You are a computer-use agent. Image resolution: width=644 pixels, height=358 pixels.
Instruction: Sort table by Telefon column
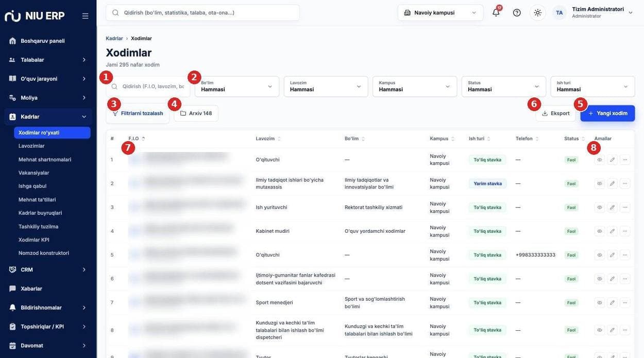pos(527,139)
